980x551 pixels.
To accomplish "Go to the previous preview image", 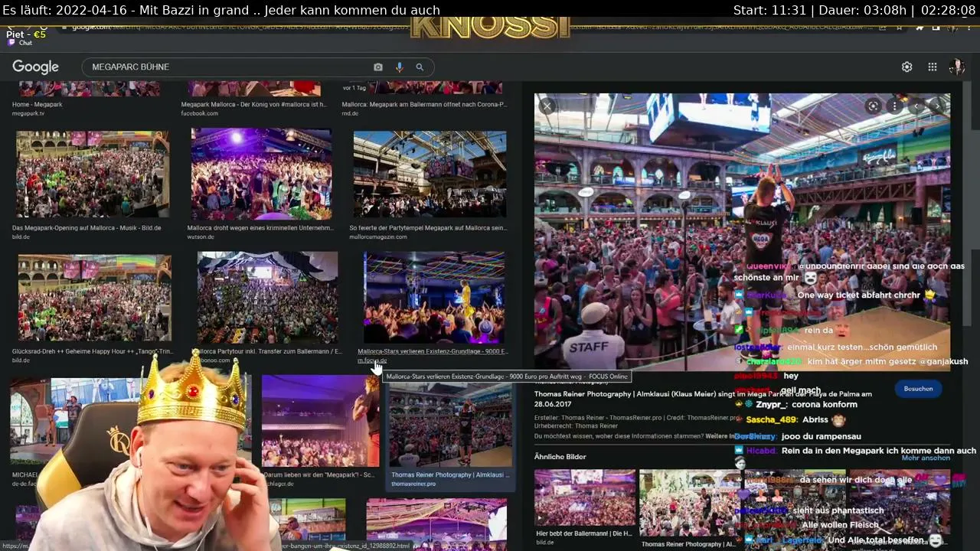I will (x=917, y=106).
